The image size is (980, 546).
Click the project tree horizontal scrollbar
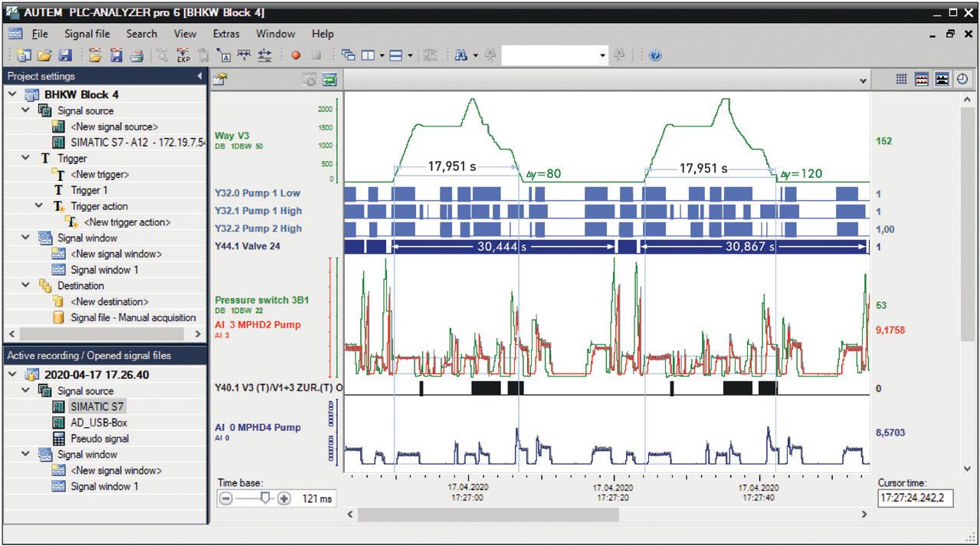pos(102,334)
